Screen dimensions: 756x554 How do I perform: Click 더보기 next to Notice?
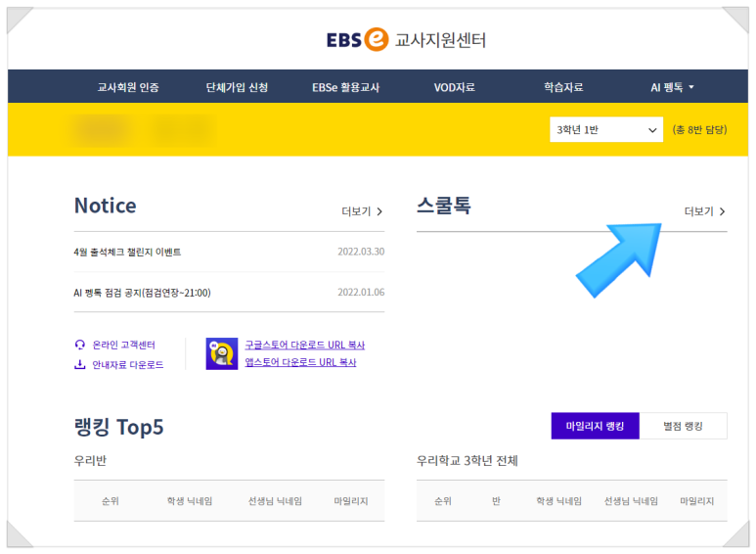pyautogui.click(x=362, y=211)
